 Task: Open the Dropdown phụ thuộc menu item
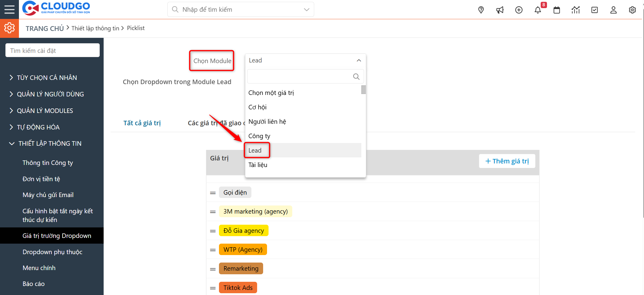52,252
